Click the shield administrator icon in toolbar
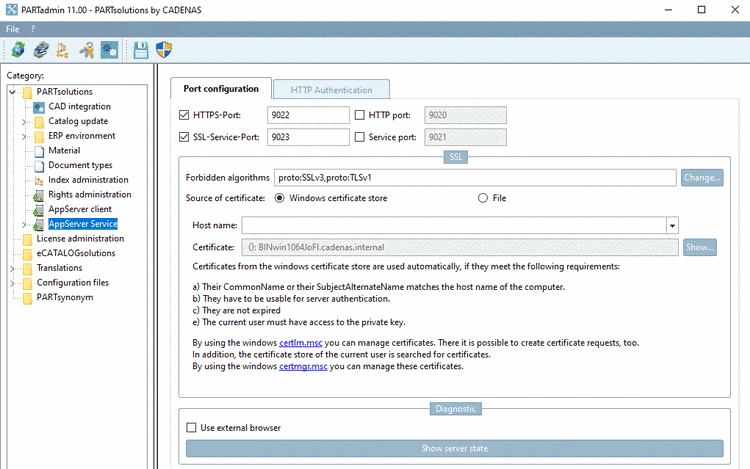 coord(164,50)
